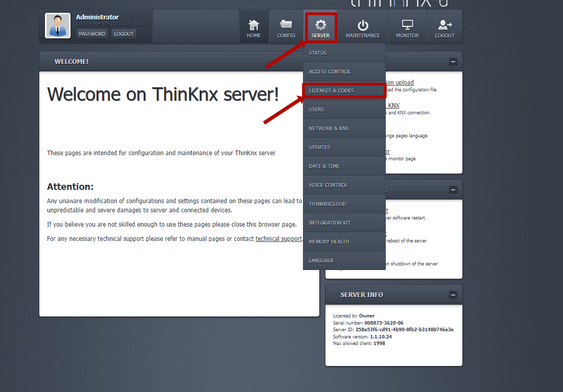Click Logout button under Administrator name
563x392 pixels.
124,34
